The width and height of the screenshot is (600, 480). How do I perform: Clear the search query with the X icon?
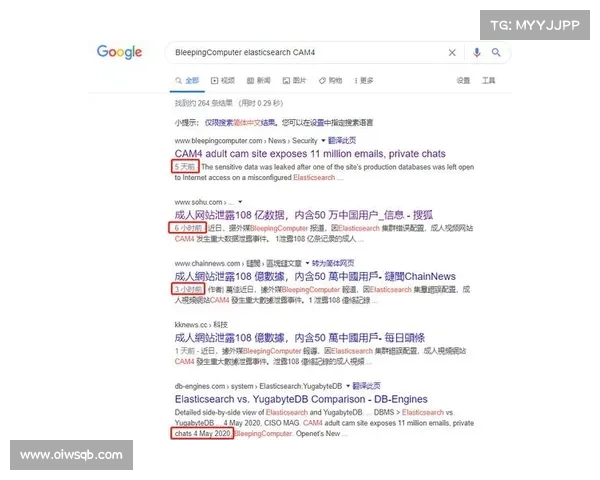(452, 52)
